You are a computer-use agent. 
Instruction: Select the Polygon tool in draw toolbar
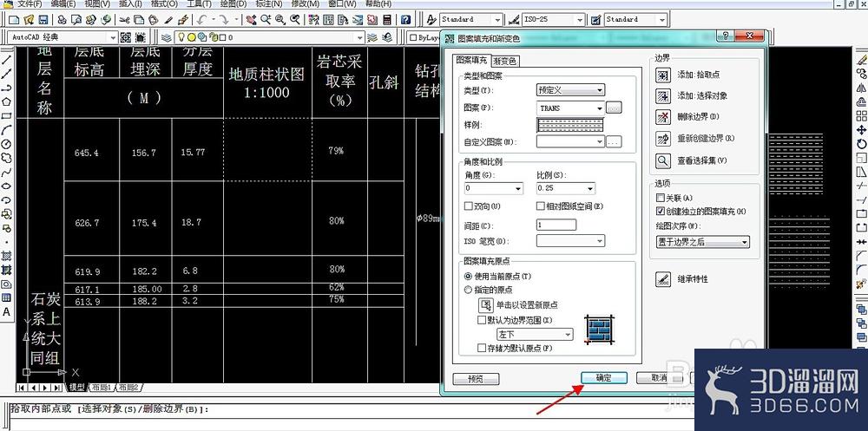pyautogui.click(x=7, y=101)
